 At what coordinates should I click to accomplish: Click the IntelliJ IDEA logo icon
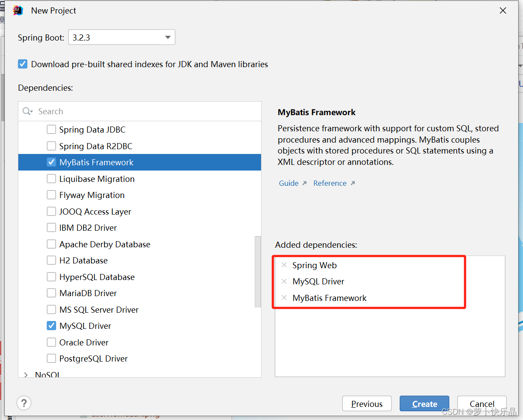pyautogui.click(x=18, y=10)
